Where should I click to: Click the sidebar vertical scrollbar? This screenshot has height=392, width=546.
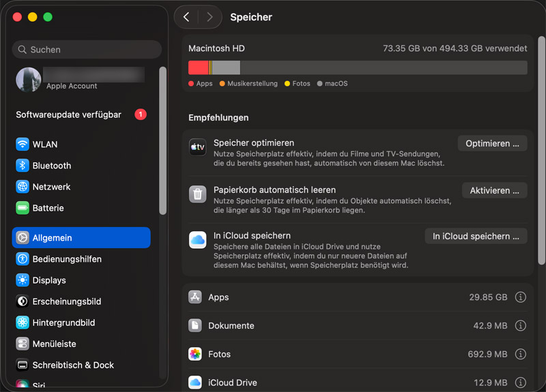point(162,141)
